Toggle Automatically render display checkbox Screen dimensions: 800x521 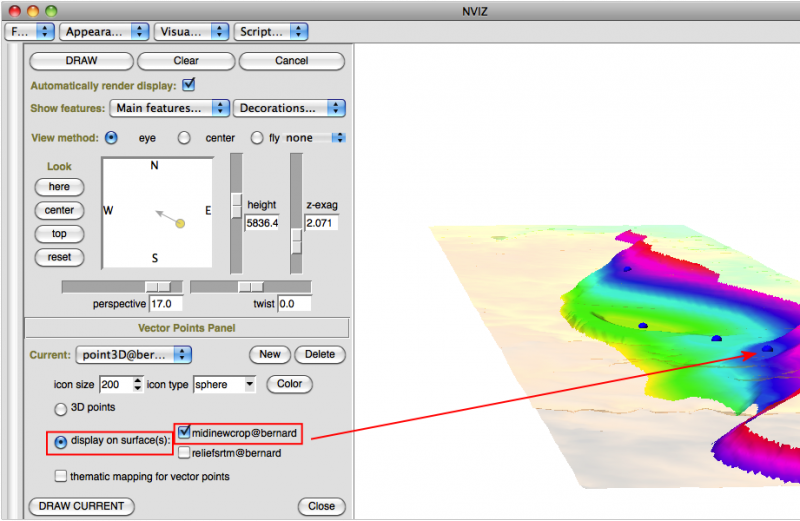[189, 85]
